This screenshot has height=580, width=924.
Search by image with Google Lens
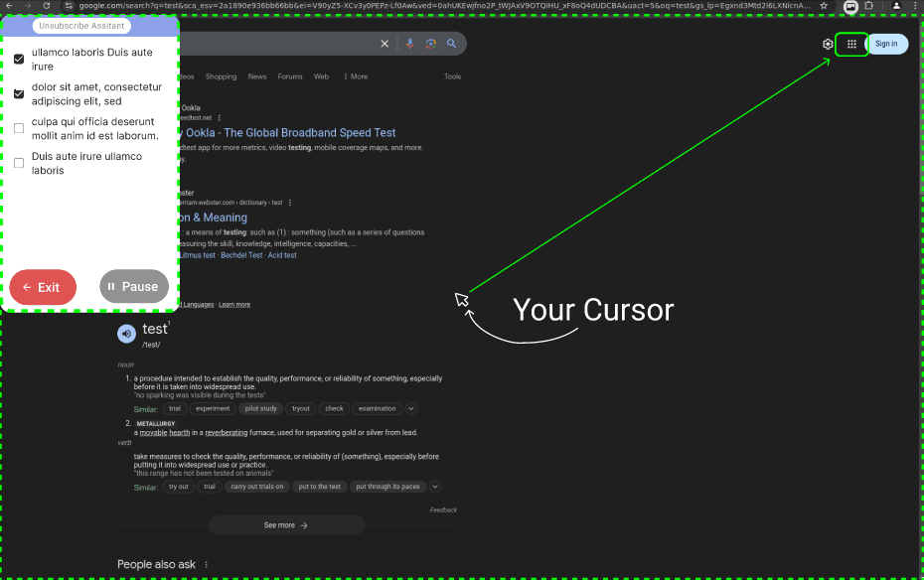tap(431, 44)
